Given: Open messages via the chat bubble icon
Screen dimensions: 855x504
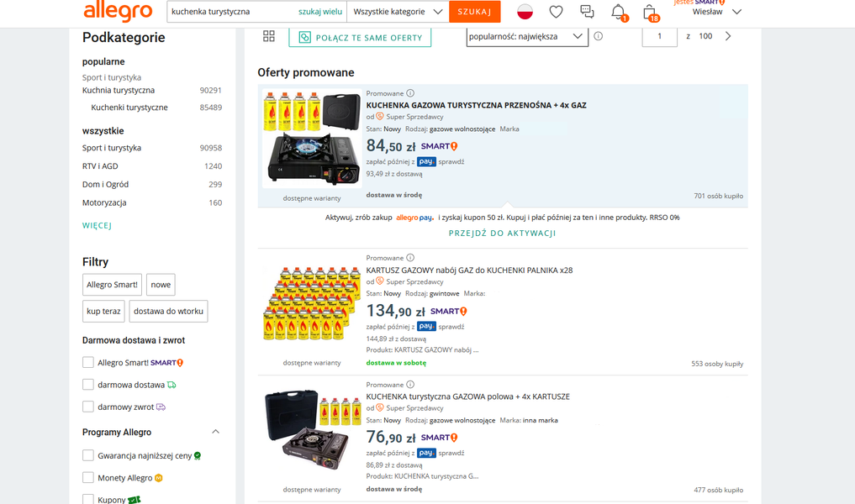Looking at the screenshot, I should (587, 12).
